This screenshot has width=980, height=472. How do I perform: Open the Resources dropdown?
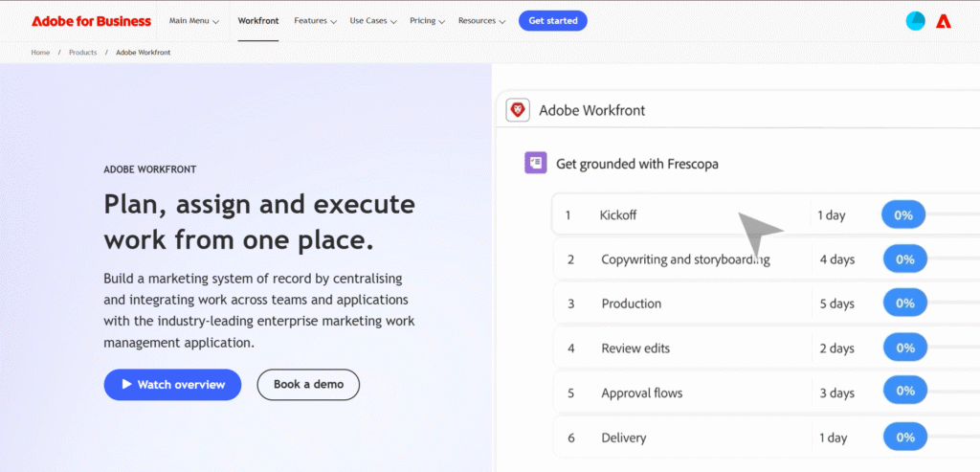tap(482, 21)
